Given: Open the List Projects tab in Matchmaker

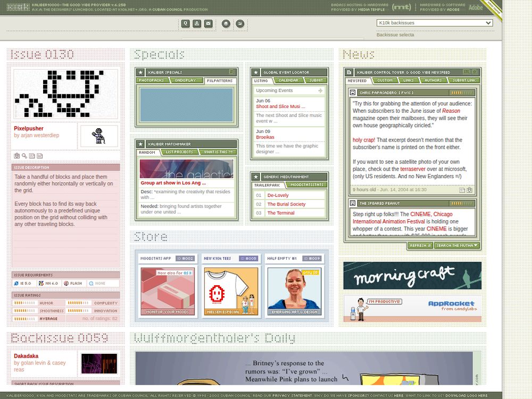Looking at the screenshot, I should coord(179,152).
